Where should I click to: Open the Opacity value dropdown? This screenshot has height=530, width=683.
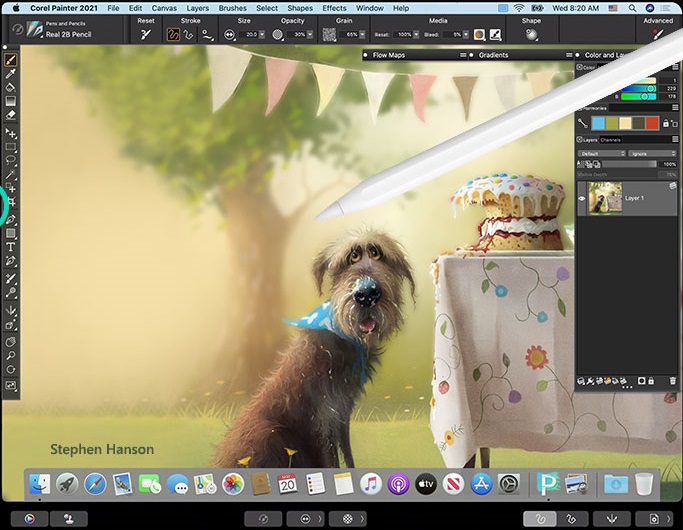pos(310,34)
